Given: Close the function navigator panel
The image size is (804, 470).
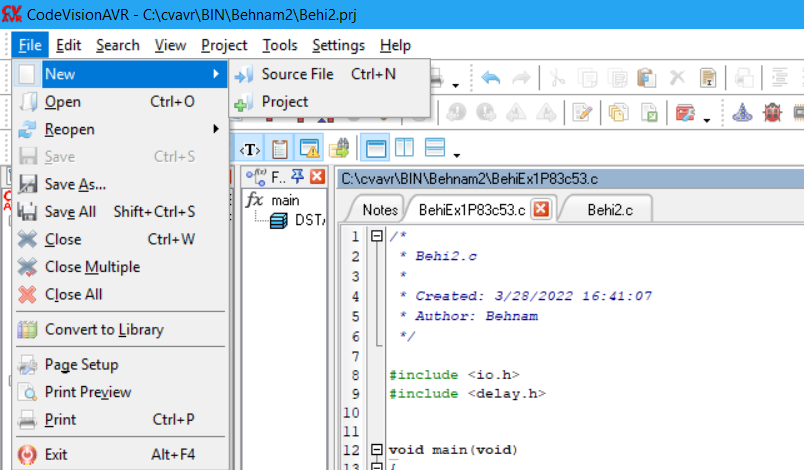Looking at the screenshot, I should (317, 177).
